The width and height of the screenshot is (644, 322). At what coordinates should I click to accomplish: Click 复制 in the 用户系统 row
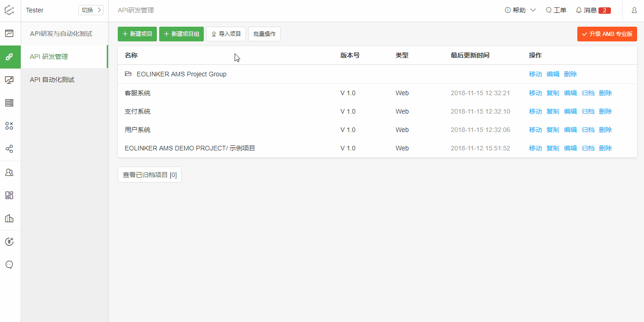point(553,130)
